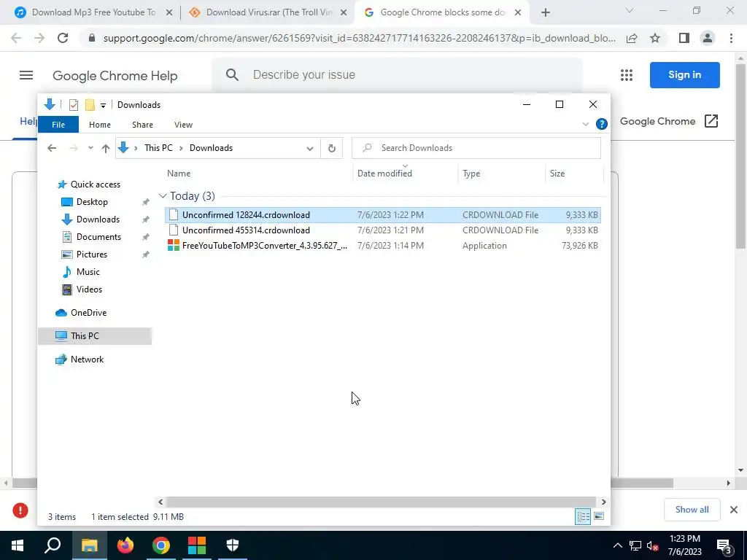Viewport: 747px width, 560px height.
Task: Open Chrome side panel
Action: 684,38
